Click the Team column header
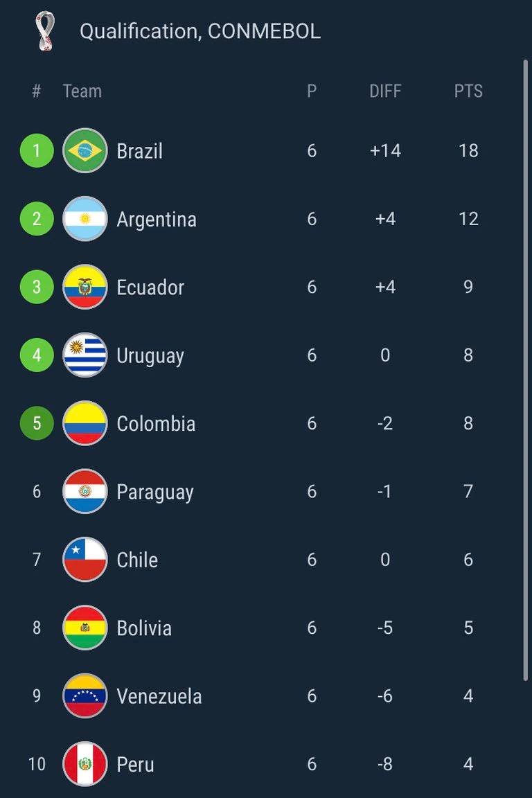The image size is (532, 798). coord(82,91)
